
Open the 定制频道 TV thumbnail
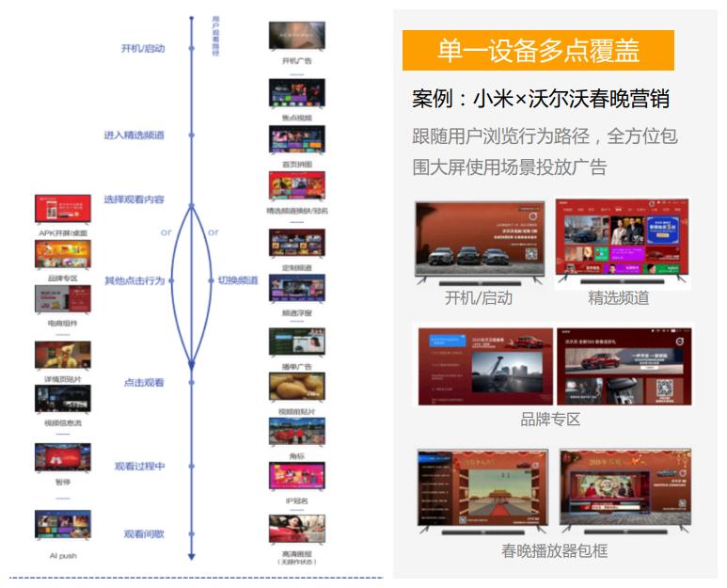(x=297, y=243)
